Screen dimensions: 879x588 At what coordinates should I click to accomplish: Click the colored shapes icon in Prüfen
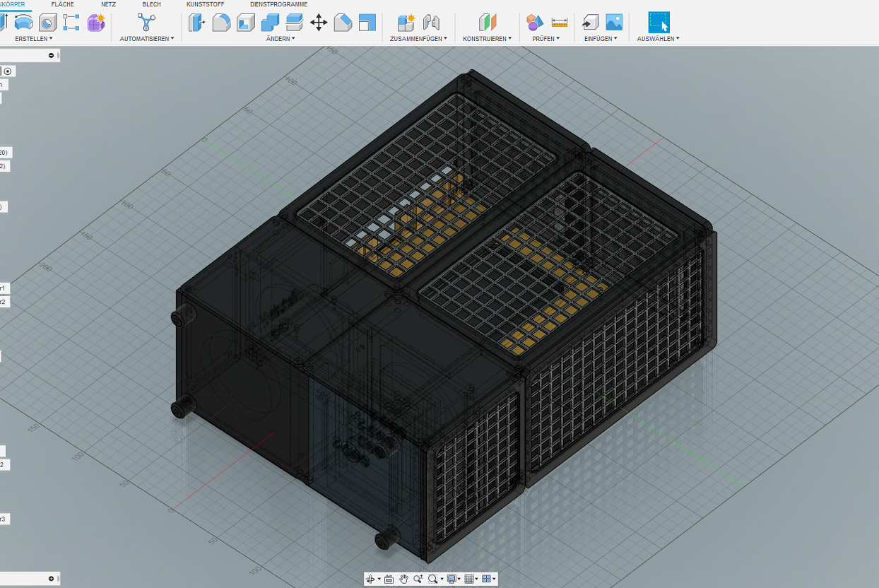point(535,23)
